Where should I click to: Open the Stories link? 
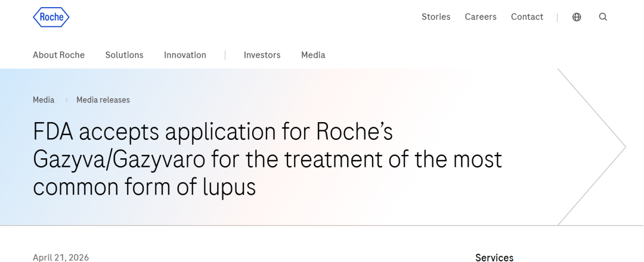(x=436, y=17)
